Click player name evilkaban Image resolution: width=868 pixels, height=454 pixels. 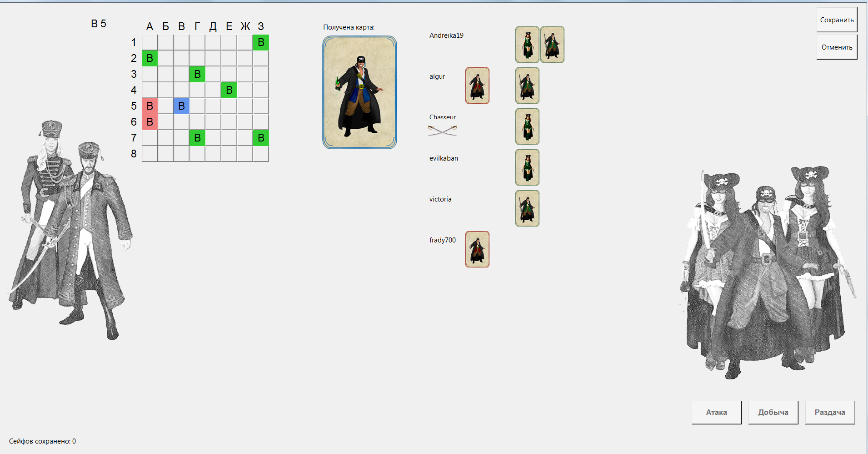pyautogui.click(x=444, y=158)
